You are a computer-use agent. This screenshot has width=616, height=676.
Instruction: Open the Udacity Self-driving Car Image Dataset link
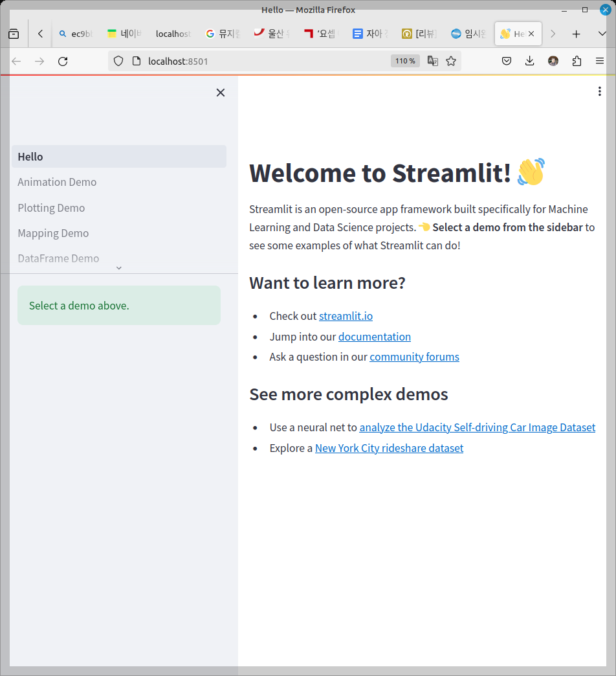click(478, 427)
